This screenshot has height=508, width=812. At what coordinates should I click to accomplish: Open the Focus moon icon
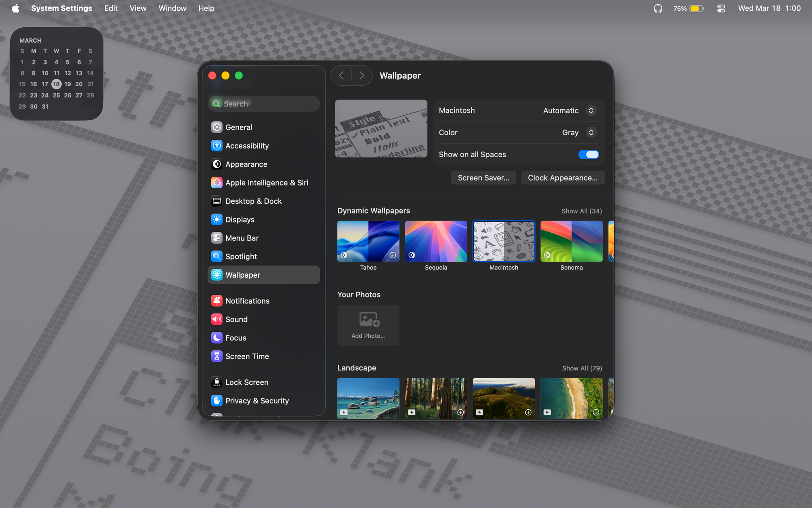[217, 338]
